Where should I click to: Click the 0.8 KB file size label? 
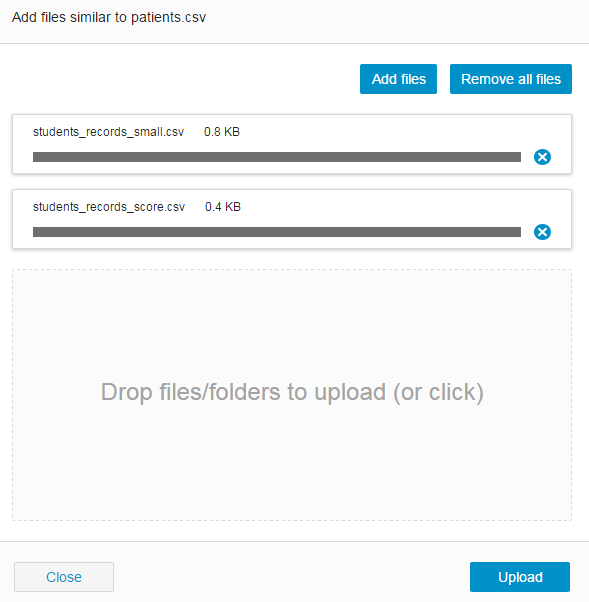222,132
